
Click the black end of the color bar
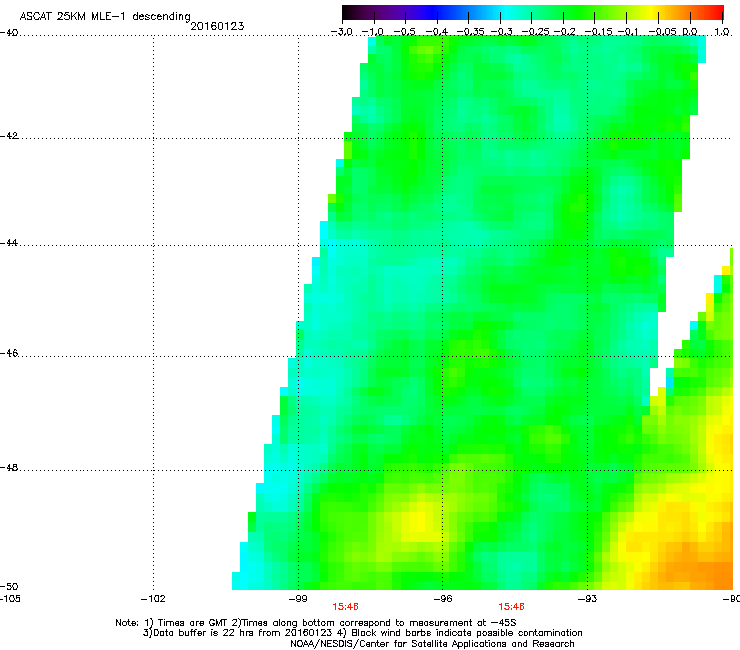coord(347,13)
